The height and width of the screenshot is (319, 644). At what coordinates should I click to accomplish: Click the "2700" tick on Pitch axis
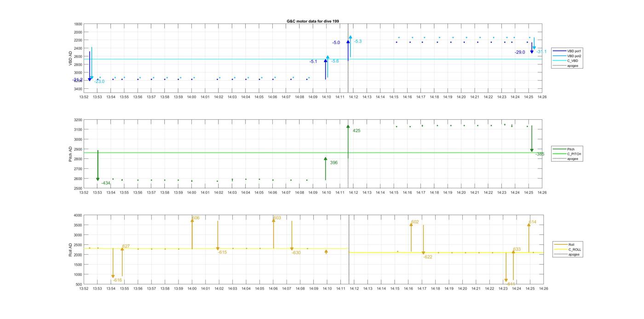[x=78, y=169]
